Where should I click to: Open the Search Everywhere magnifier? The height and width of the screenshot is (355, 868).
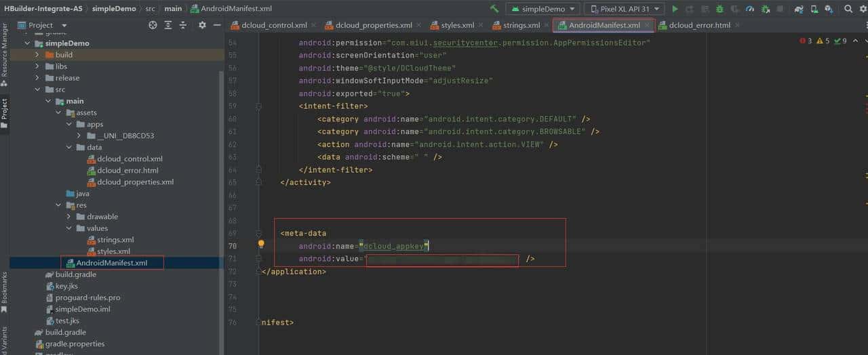pos(848,9)
